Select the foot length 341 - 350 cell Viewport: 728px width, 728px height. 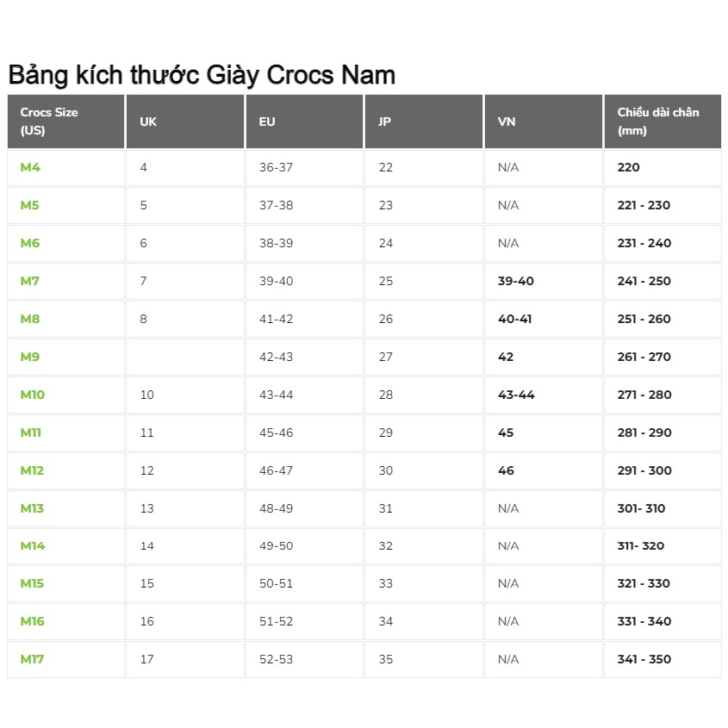(663, 659)
